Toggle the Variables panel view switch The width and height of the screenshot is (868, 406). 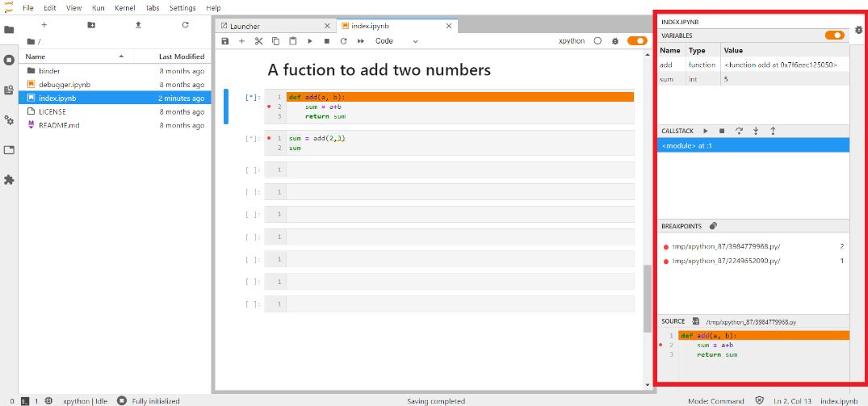pyautogui.click(x=834, y=36)
